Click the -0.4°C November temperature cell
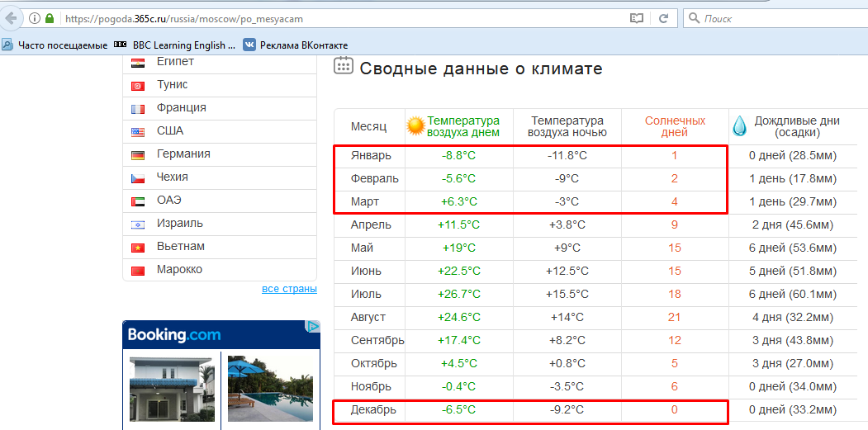 point(459,387)
